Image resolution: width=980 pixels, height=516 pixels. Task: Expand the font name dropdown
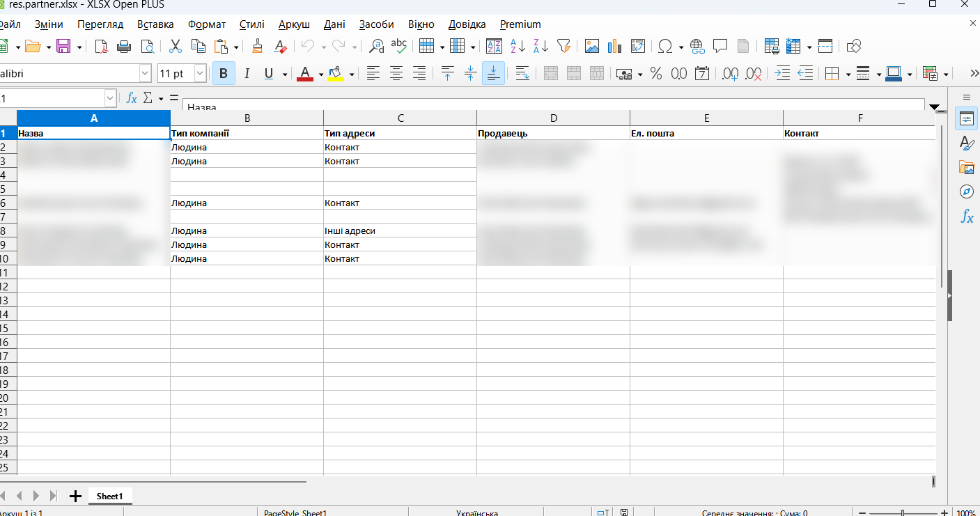point(145,73)
